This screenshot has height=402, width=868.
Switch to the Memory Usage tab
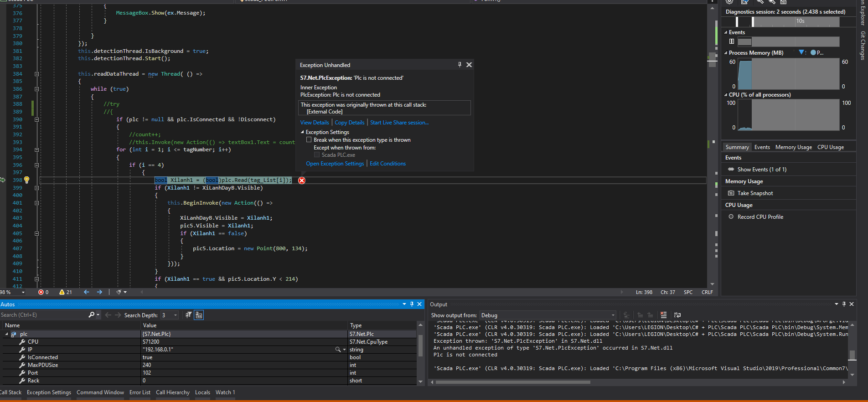click(793, 147)
